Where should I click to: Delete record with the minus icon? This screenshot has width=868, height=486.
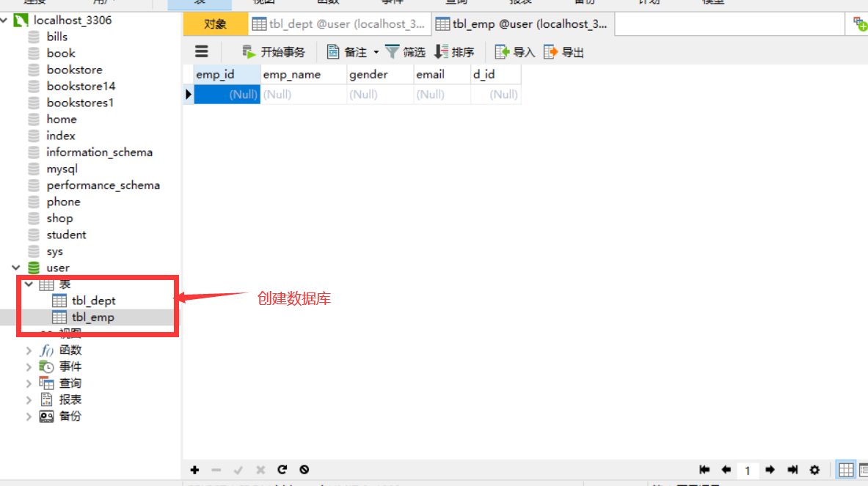pos(216,470)
